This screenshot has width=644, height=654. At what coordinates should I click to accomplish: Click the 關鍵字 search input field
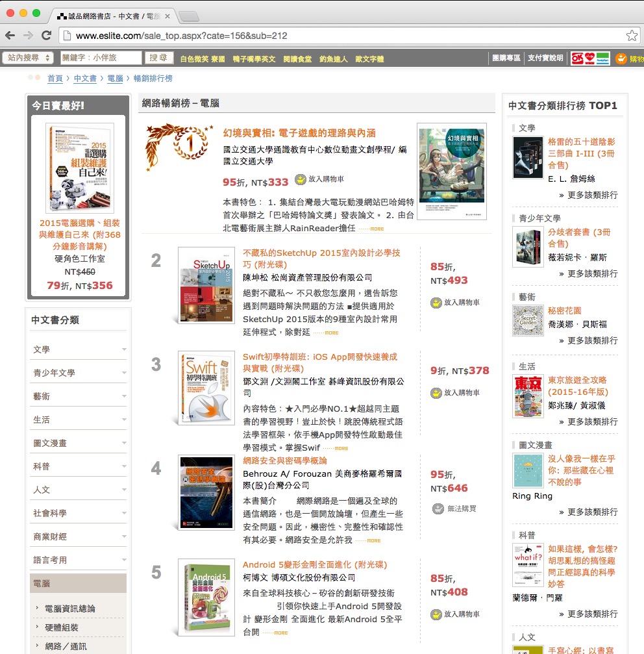101,58
